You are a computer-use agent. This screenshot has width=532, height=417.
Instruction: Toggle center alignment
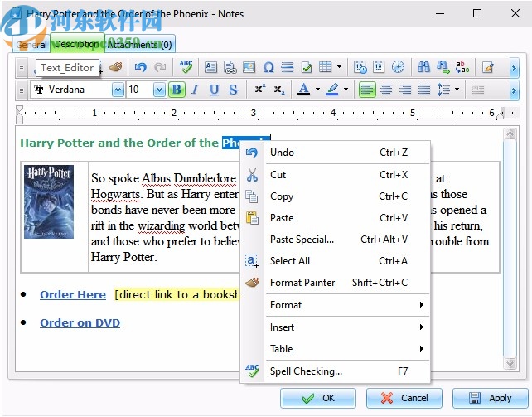click(386, 90)
